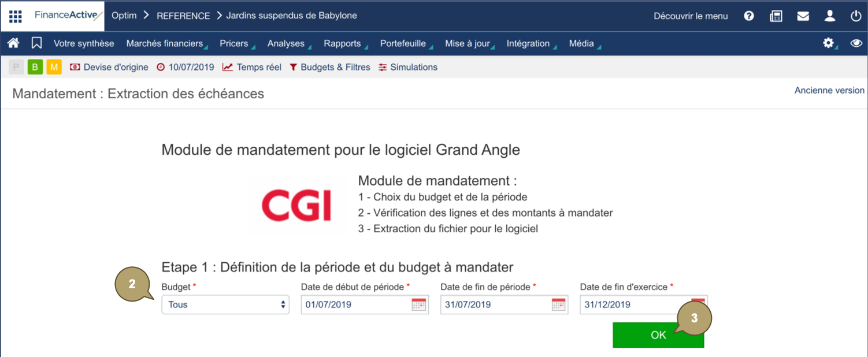Select the Marchés financiers menu
This screenshot has height=357, width=868.
click(164, 43)
